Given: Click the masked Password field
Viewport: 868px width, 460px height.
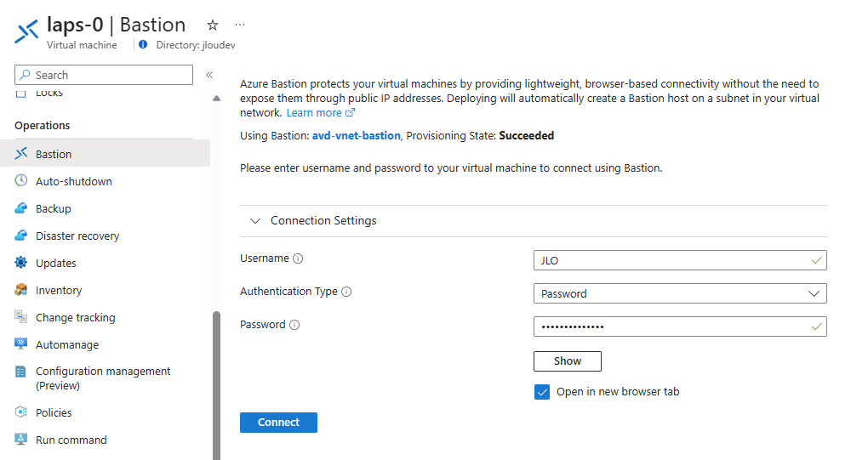Looking at the screenshot, I should [x=680, y=327].
